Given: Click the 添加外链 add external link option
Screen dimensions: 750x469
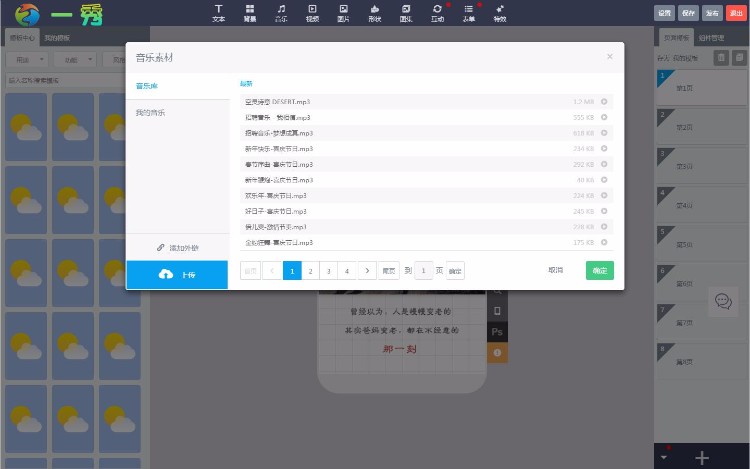Looking at the screenshot, I should coord(177,248).
